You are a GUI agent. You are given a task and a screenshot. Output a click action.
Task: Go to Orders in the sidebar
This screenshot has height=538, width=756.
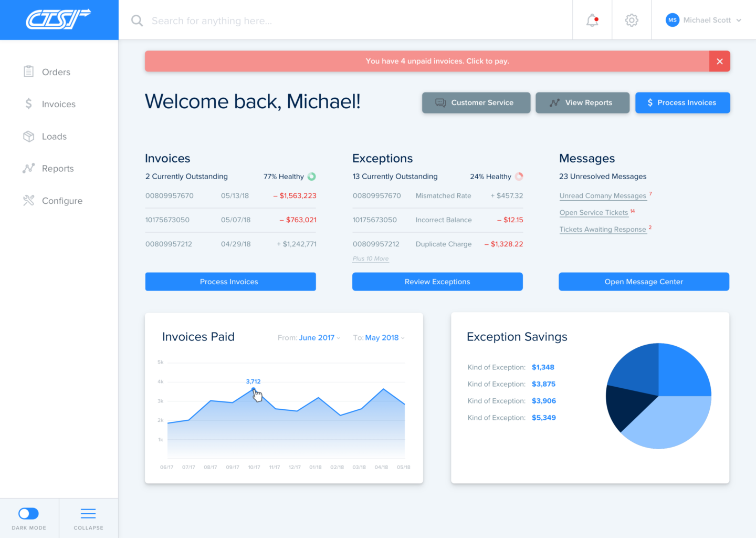coord(56,72)
